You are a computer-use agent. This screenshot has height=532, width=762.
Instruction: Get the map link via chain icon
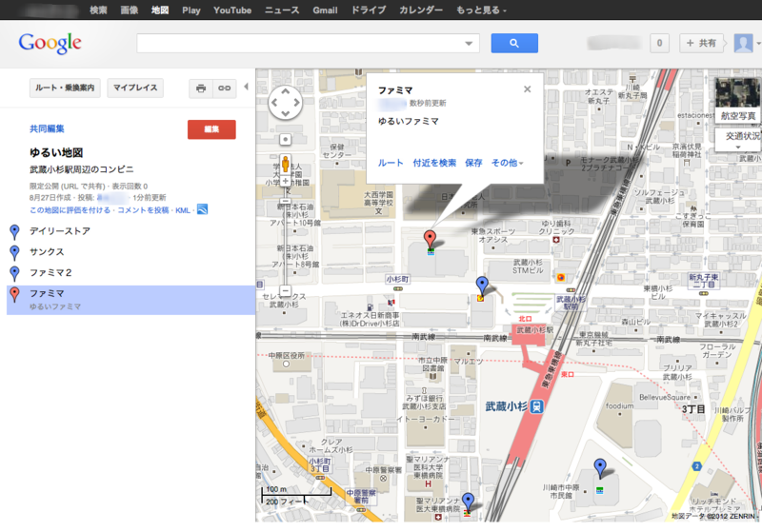[224, 89]
